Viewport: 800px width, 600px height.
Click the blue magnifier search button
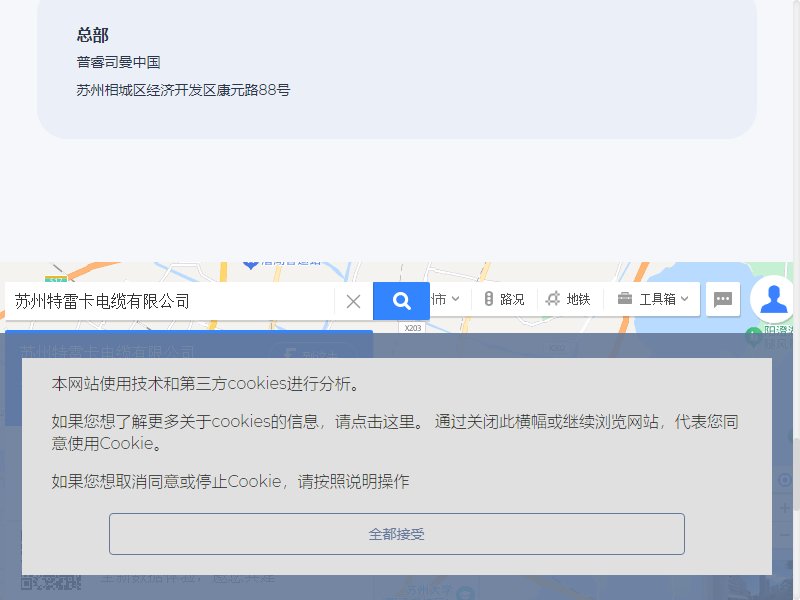[x=401, y=301]
